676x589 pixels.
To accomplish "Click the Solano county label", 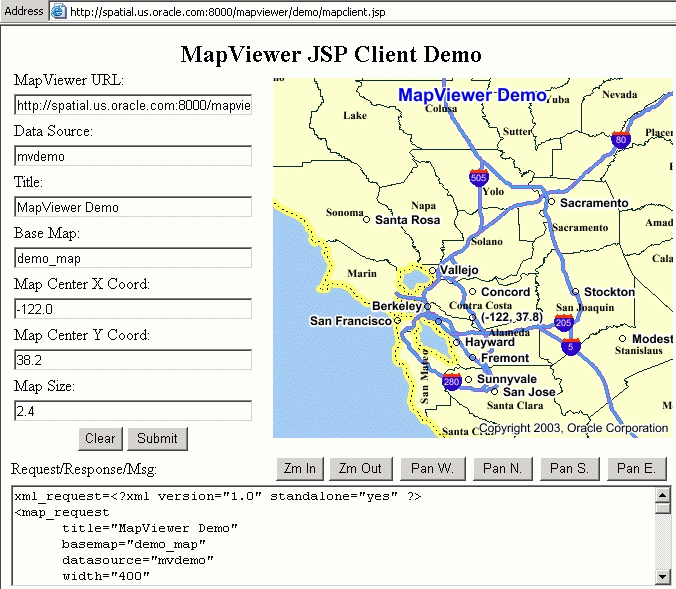I will (487, 241).
